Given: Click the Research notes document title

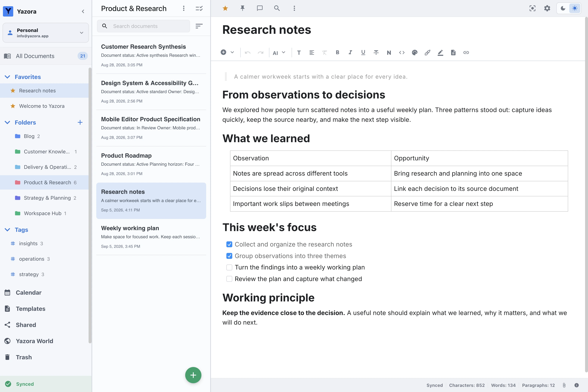Looking at the screenshot, I should click(x=266, y=30).
